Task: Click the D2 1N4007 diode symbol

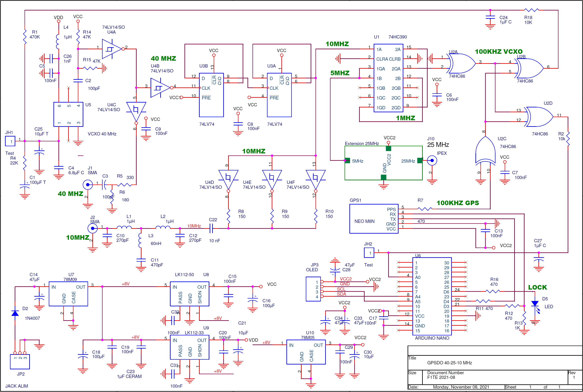Action: click(15, 313)
